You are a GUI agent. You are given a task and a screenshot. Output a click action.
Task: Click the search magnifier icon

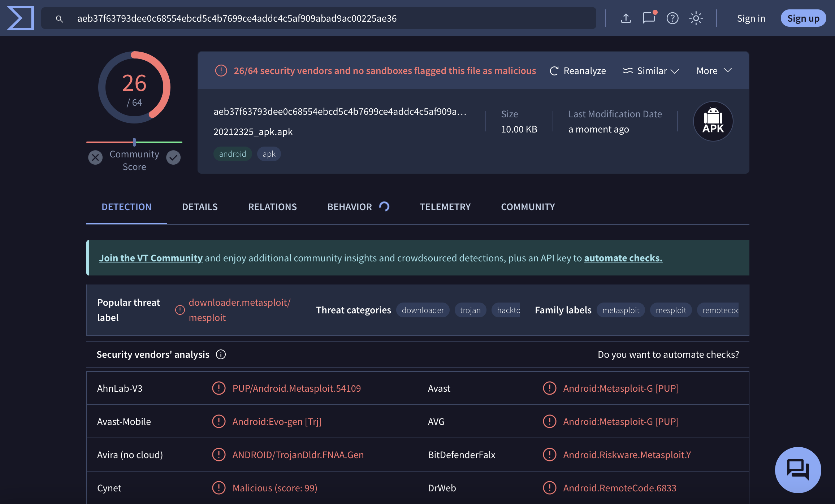pos(60,19)
